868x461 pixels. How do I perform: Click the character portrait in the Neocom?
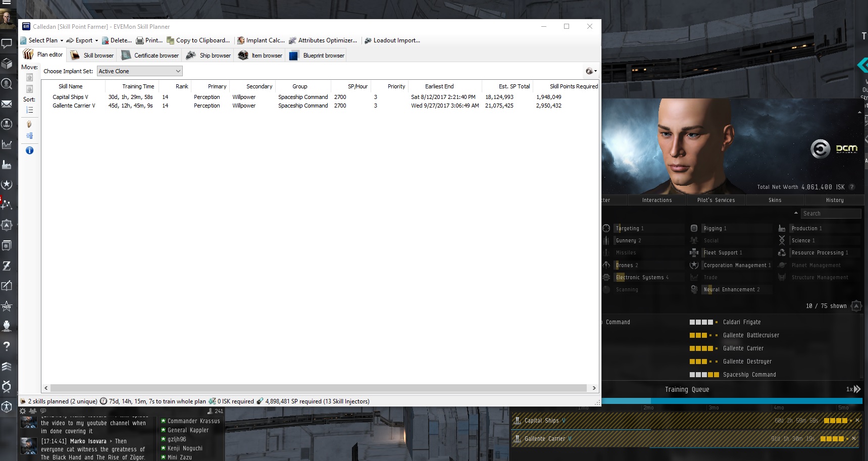[7, 20]
